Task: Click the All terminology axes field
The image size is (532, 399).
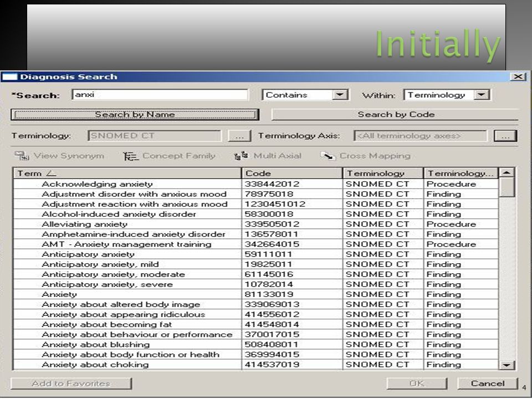Action: (x=420, y=136)
